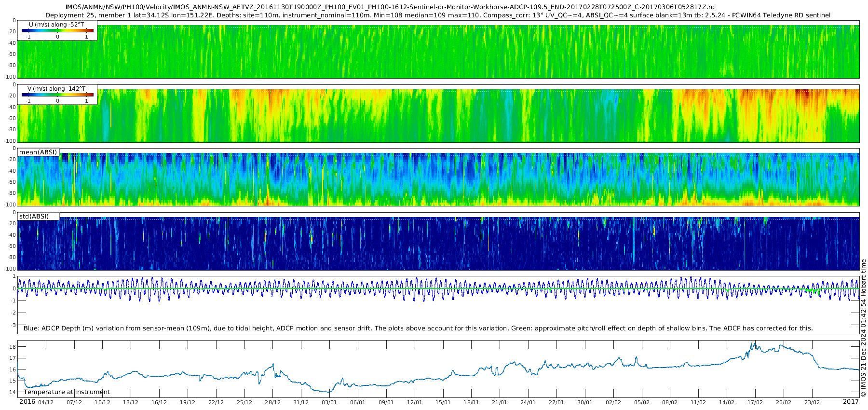868x410 pixels.
Task: Click the NetCDF file path title
Action: 390,7
